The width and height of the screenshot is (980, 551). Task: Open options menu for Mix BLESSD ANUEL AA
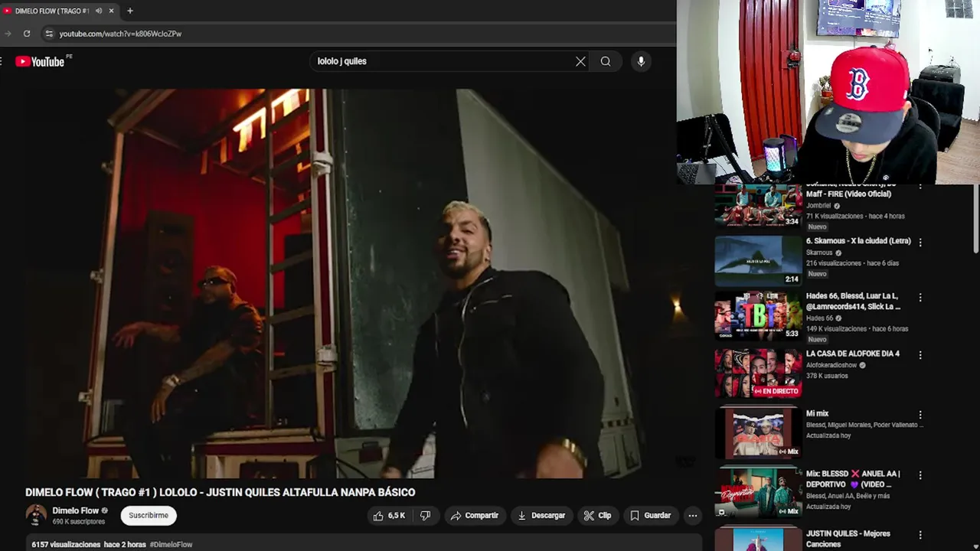[920, 475]
